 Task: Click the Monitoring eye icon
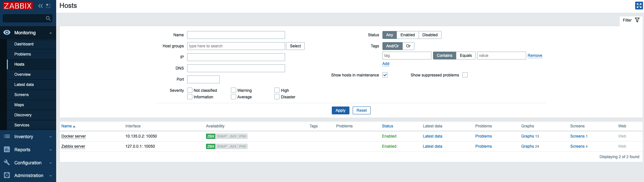click(x=7, y=32)
